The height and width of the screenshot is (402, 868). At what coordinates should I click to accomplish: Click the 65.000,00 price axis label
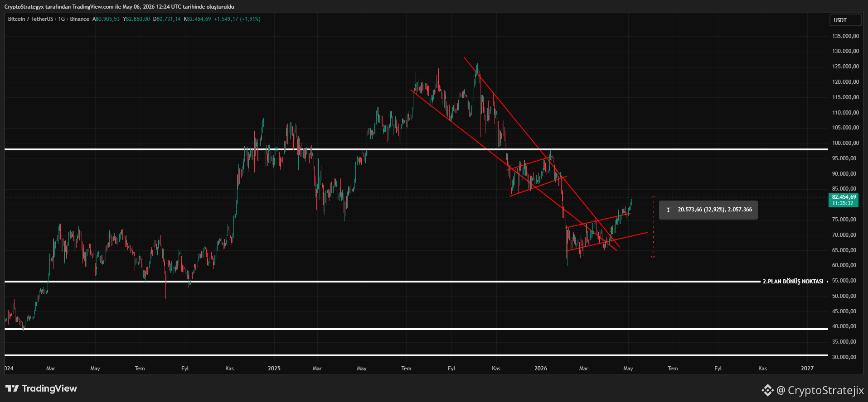pos(844,250)
